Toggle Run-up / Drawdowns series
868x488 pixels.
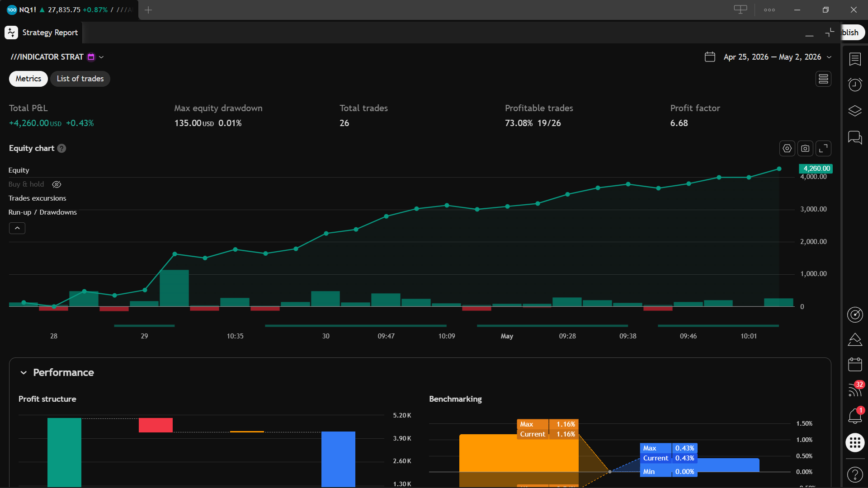pyautogui.click(x=42, y=212)
